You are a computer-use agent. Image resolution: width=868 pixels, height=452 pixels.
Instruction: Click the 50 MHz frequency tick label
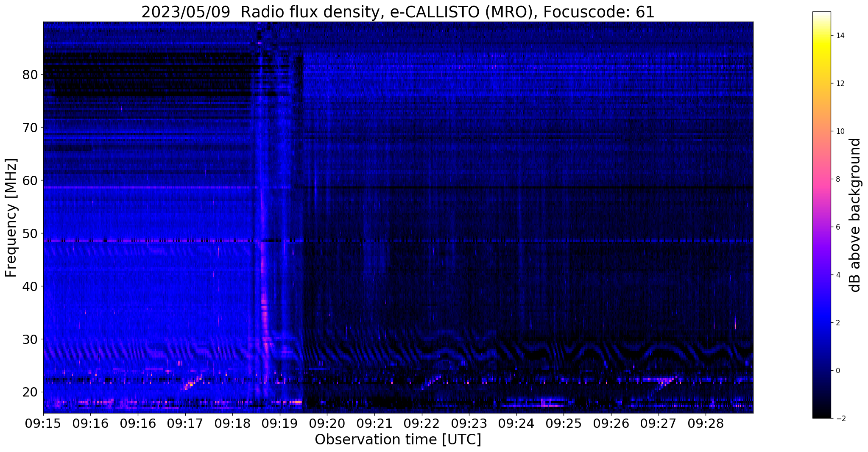30,233
